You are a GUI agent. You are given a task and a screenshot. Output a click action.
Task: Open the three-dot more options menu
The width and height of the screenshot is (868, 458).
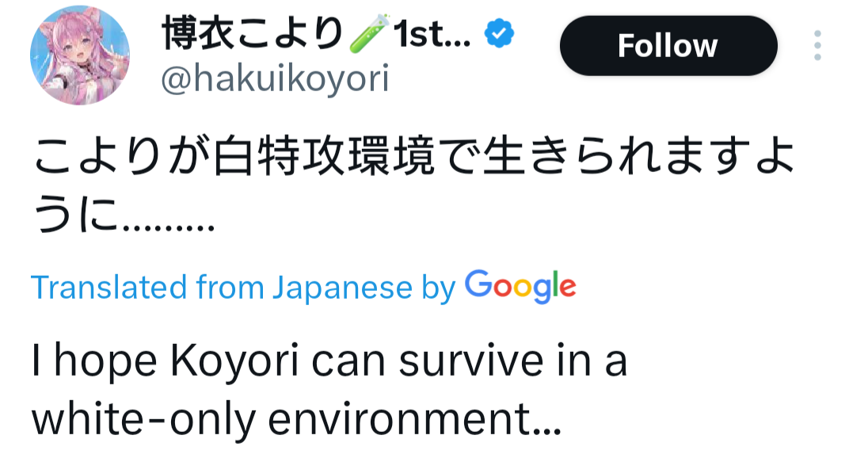[817, 46]
